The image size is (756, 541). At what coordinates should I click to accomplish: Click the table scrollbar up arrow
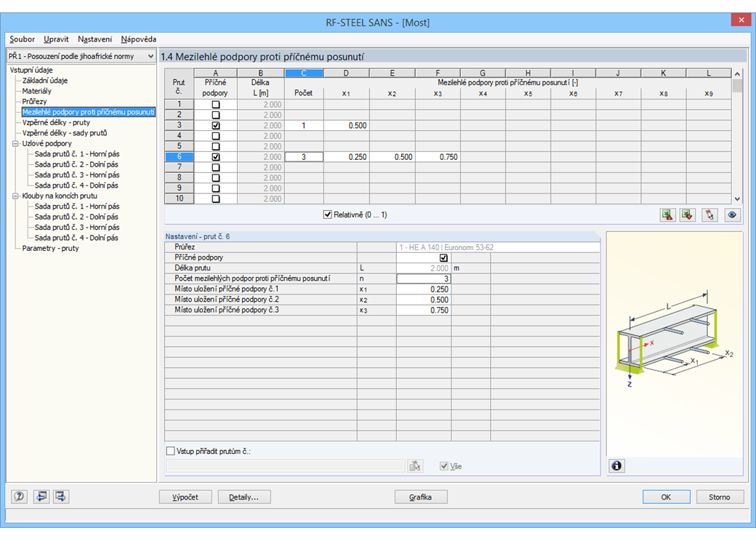736,73
